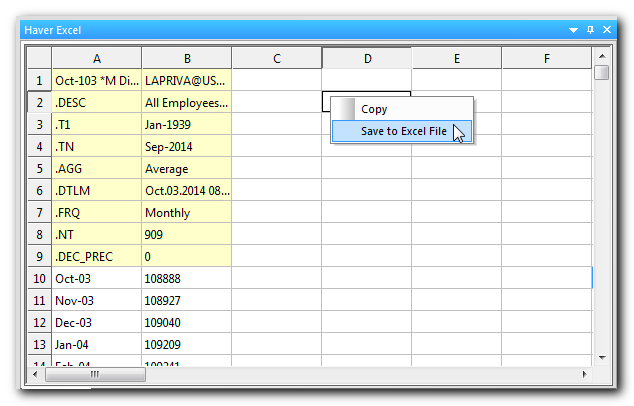
Task: Click the select-all corner cell of the grid
Action: coord(39,58)
